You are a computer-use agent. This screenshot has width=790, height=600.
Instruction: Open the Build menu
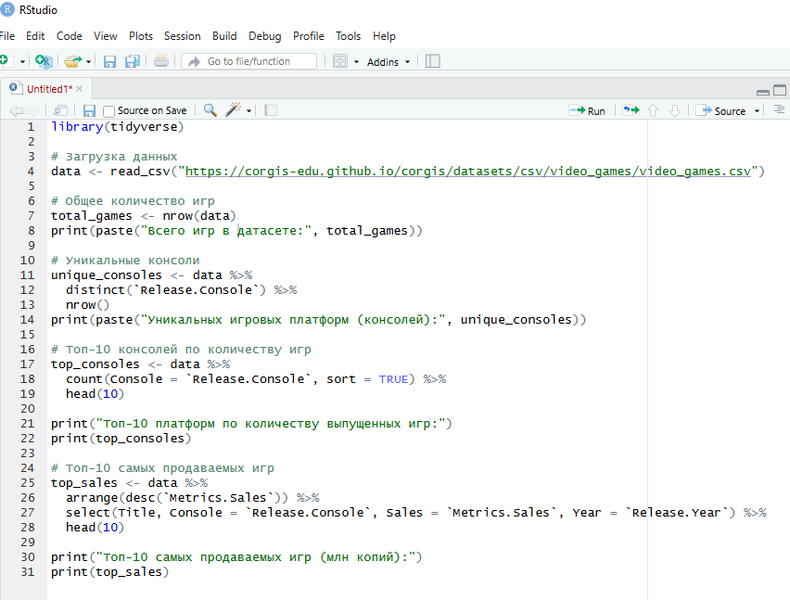tap(224, 36)
